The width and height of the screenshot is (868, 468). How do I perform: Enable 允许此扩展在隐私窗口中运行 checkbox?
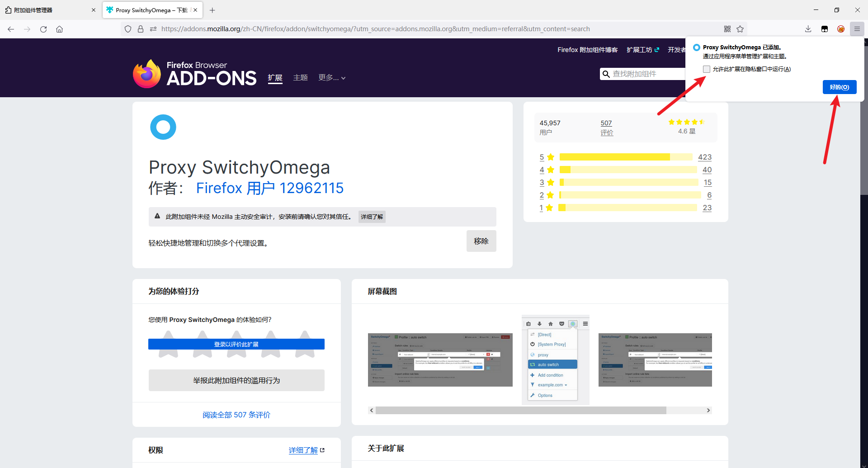pos(707,69)
